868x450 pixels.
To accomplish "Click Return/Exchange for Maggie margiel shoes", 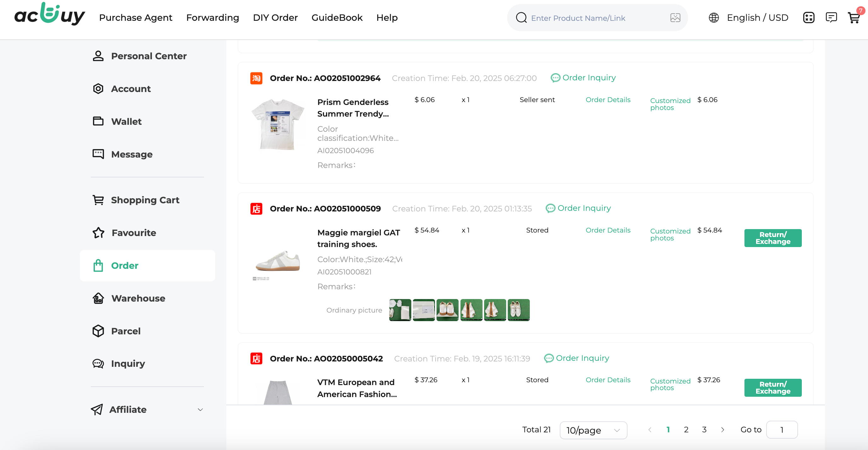I will click(x=773, y=238).
